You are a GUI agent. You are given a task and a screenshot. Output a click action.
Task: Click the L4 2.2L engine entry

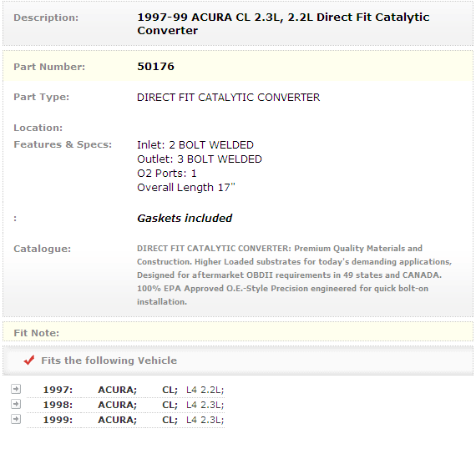click(205, 390)
